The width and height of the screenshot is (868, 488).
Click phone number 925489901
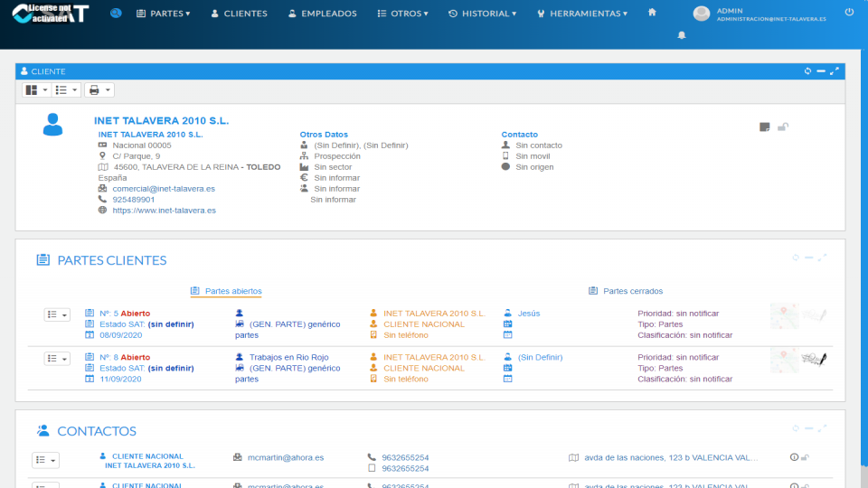134,200
